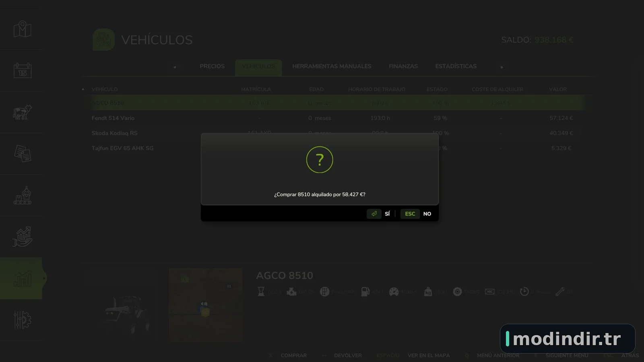This screenshot has height=362, width=644.
Task: Open the settings sliders-and-gear sidebar icon
Action: (x=23, y=320)
